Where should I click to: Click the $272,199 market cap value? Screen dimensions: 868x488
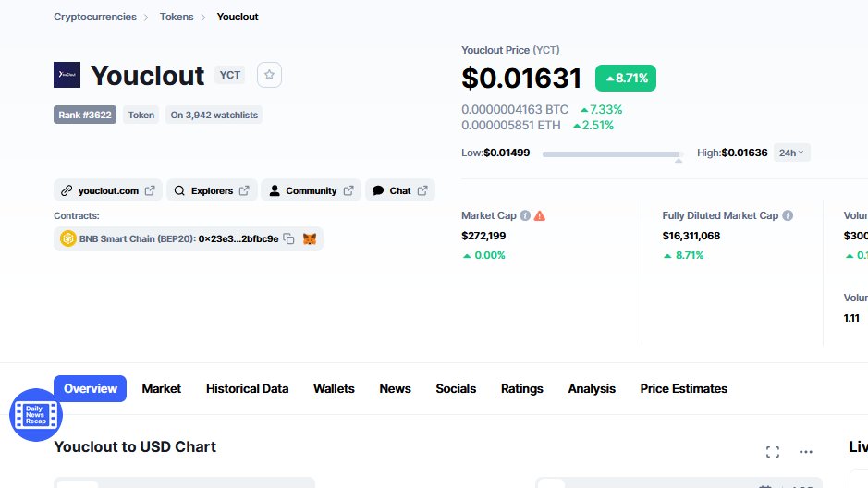(x=483, y=236)
